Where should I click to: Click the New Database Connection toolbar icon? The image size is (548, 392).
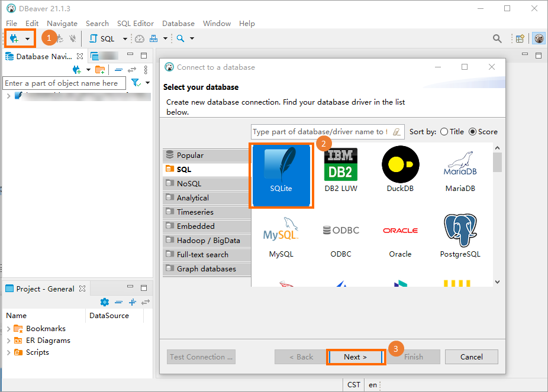point(14,38)
